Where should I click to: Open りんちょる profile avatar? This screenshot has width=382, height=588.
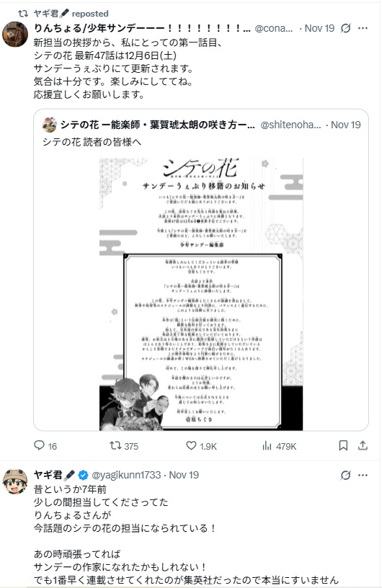[15, 34]
